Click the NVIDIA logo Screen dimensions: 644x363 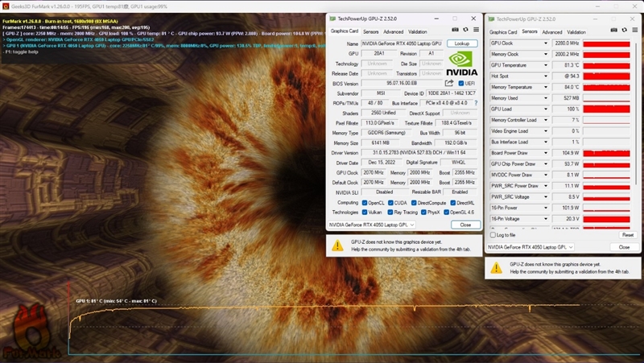pyautogui.click(x=461, y=64)
